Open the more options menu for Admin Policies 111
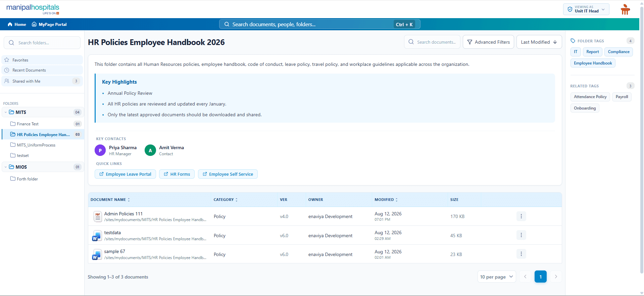This screenshot has height=296, width=644. coord(521,216)
